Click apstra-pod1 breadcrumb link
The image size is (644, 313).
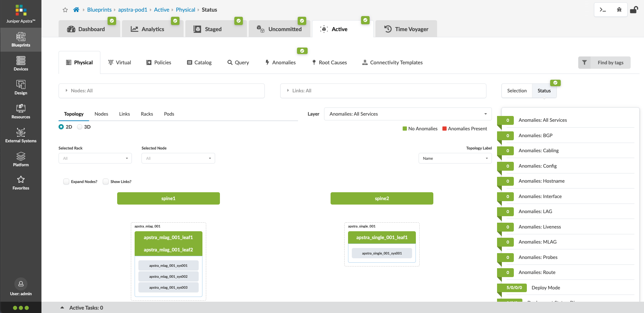[133, 10]
